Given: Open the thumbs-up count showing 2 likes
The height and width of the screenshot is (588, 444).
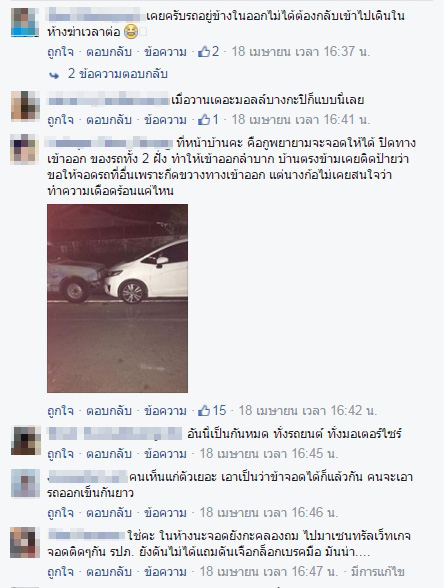Looking at the screenshot, I should [208, 51].
